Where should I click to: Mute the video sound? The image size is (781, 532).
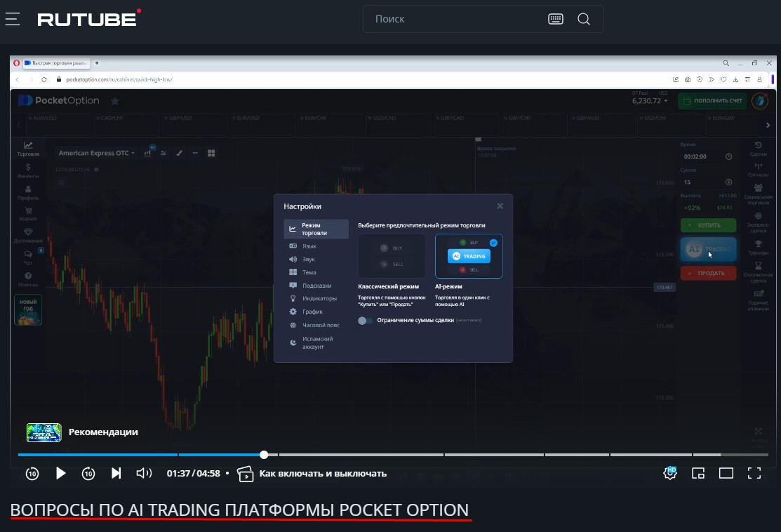[144, 473]
